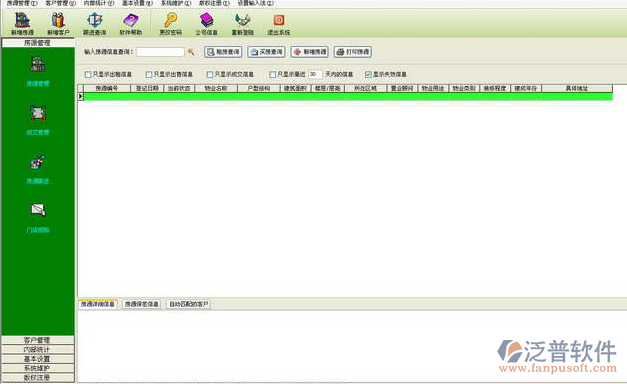627x384 pixels.
Task: Open the 内部统计 menu in menu bar
Action: click(98, 3)
